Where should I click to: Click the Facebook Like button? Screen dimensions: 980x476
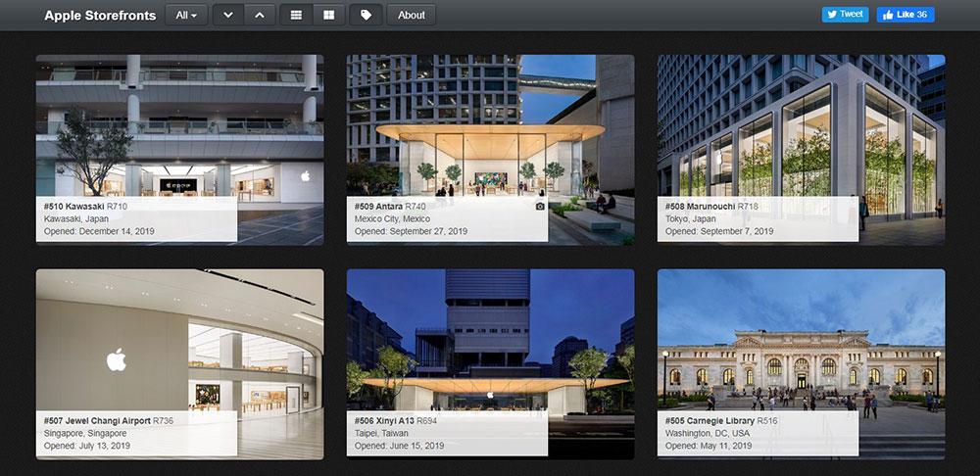click(x=906, y=15)
